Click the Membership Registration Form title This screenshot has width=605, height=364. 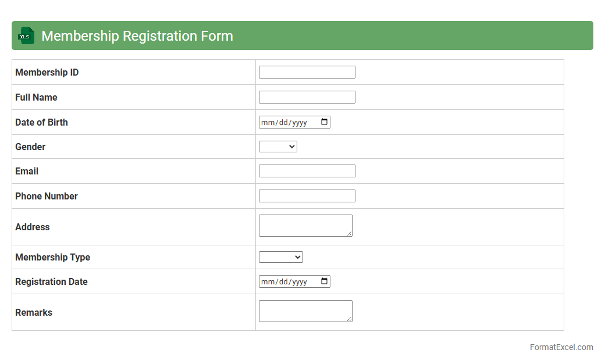click(137, 35)
